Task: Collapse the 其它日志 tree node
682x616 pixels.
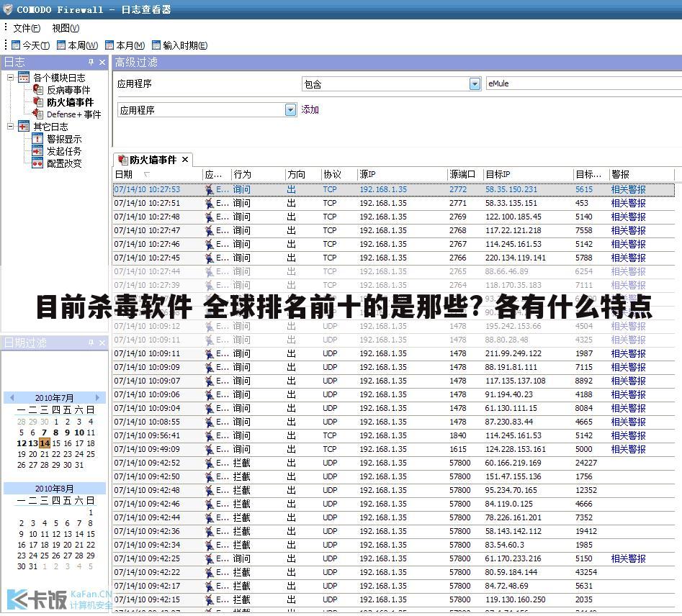Action: [x=10, y=127]
